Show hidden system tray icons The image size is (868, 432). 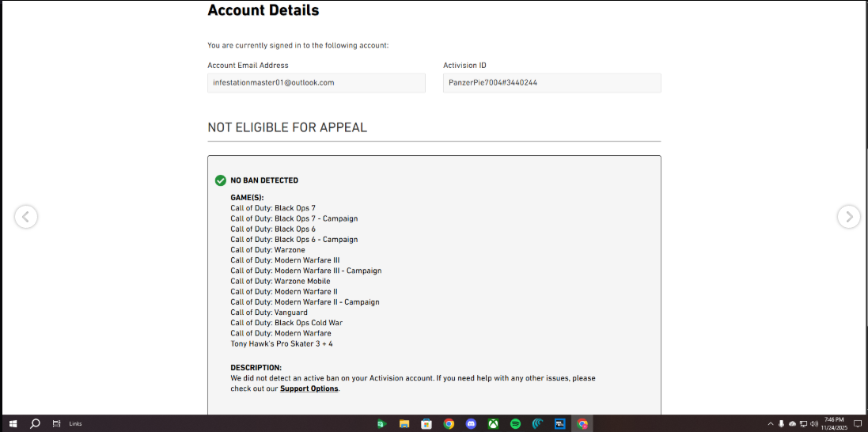tap(770, 424)
